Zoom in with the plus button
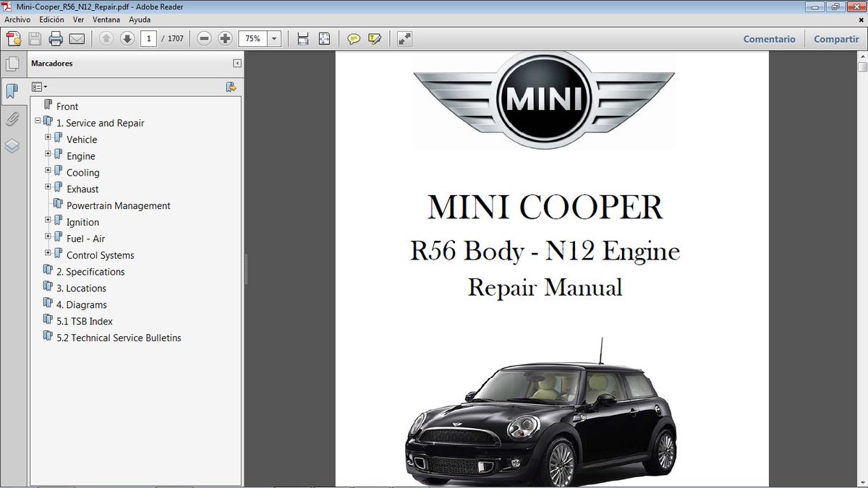This screenshot has height=488, width=868. coord(225,39)
